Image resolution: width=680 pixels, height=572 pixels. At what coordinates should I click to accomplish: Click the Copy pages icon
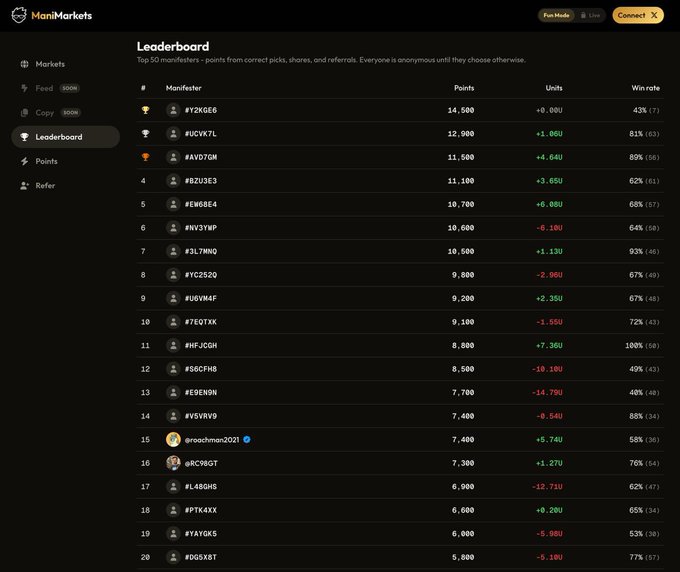tap(24, 113)
